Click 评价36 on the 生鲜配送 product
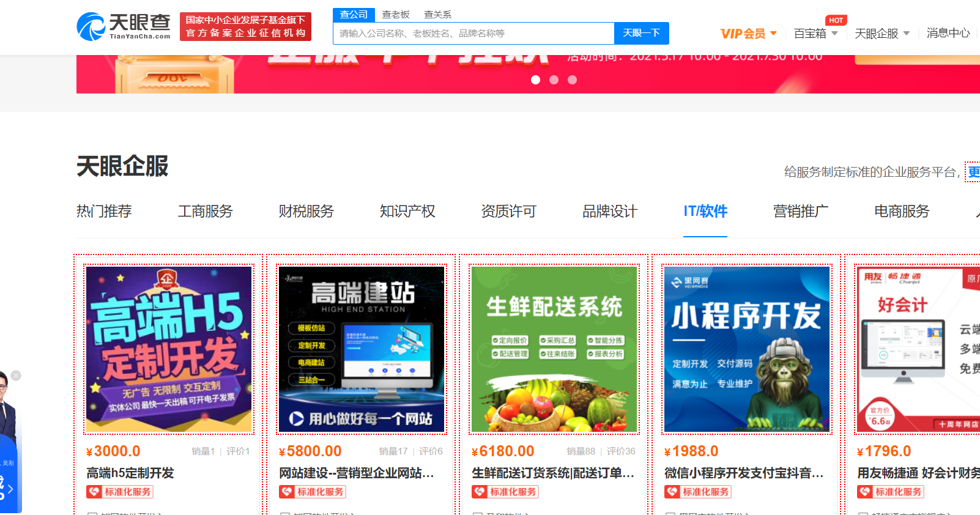 (x=621, y=451)
